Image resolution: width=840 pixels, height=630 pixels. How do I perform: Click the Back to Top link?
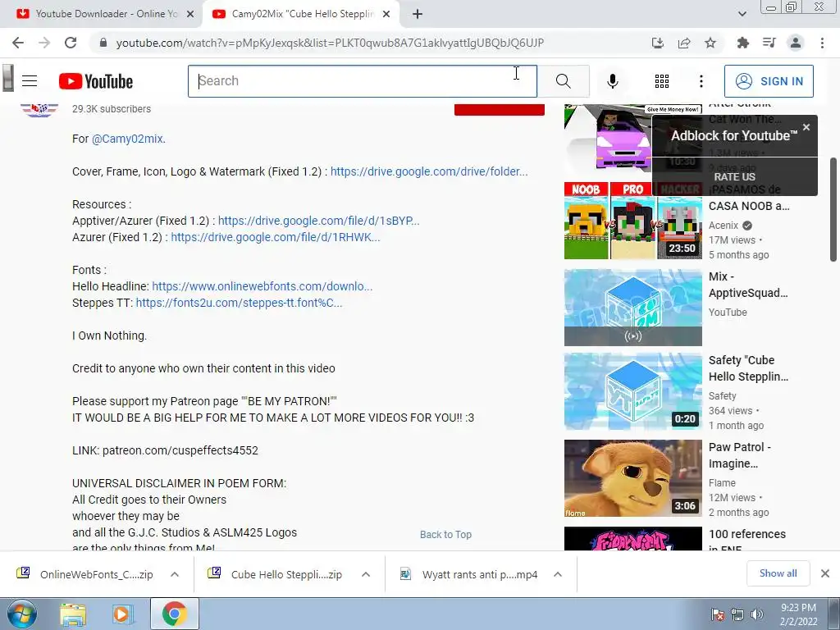[x=445, y=534]
